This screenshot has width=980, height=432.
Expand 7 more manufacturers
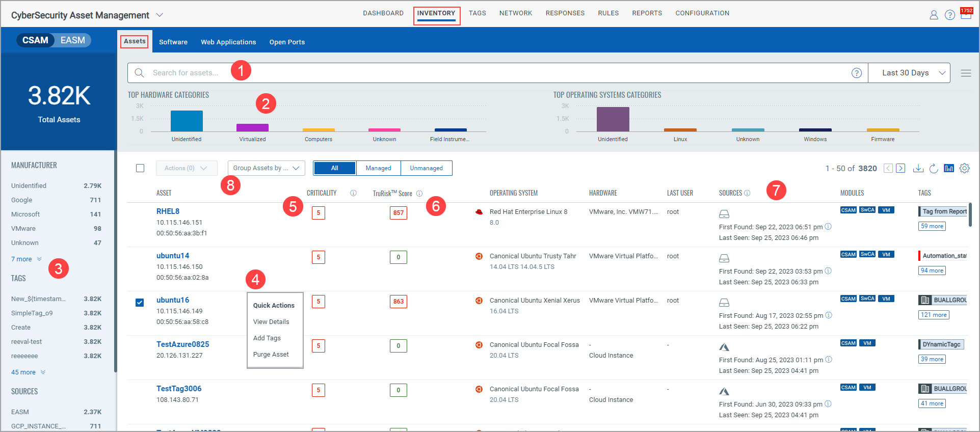coord(26,259)
